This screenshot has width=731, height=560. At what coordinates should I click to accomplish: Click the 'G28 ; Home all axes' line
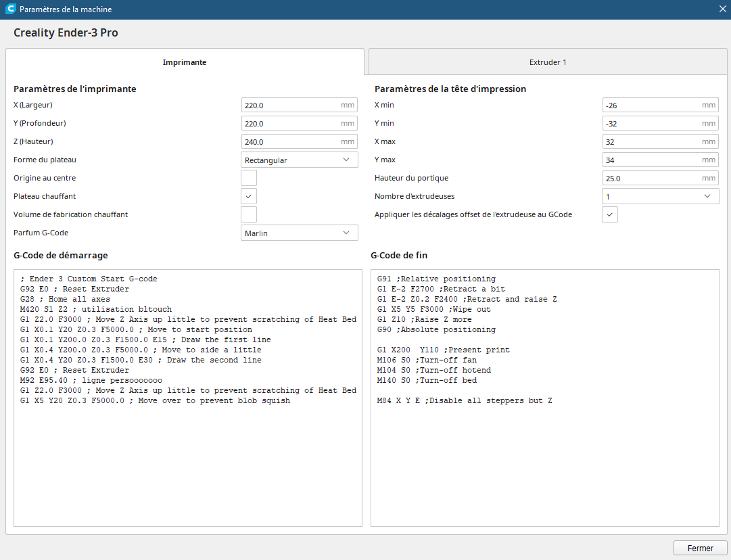point(66,299)
